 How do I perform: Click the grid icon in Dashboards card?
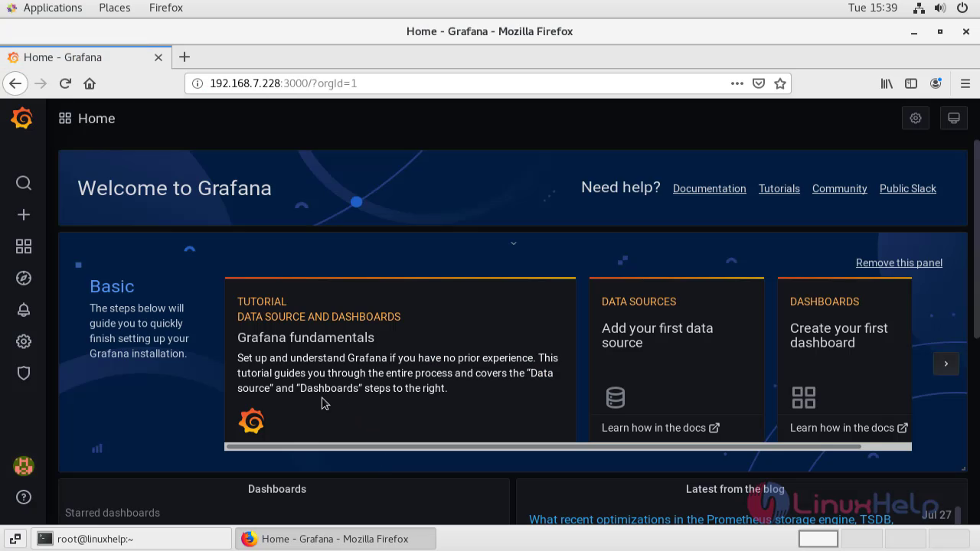click(x=804, y=397)
